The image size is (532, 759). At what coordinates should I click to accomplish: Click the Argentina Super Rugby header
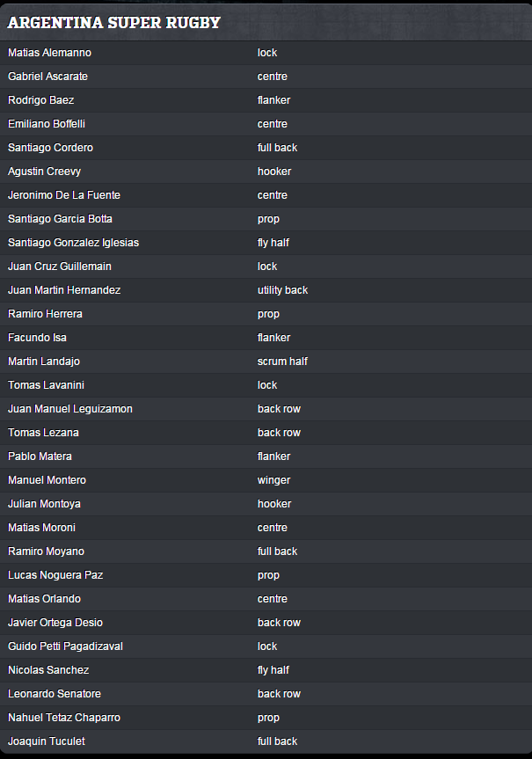pos(114,23)
